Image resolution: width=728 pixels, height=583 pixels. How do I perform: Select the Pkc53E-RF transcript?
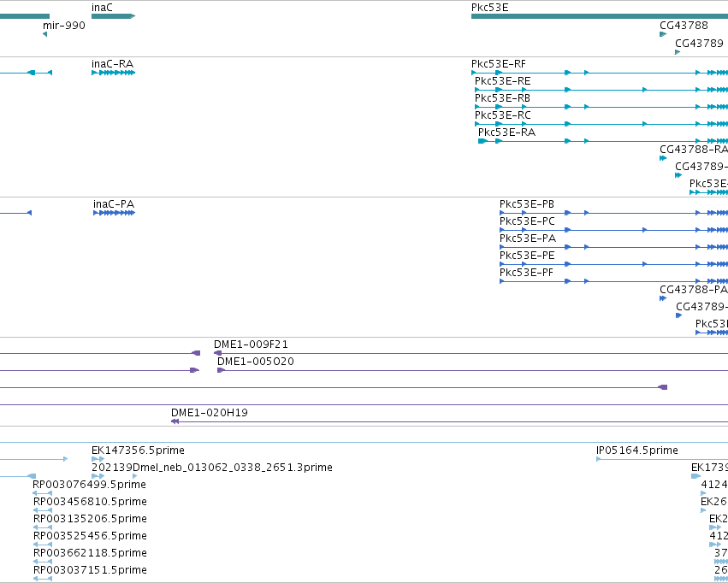coord(600,73)
